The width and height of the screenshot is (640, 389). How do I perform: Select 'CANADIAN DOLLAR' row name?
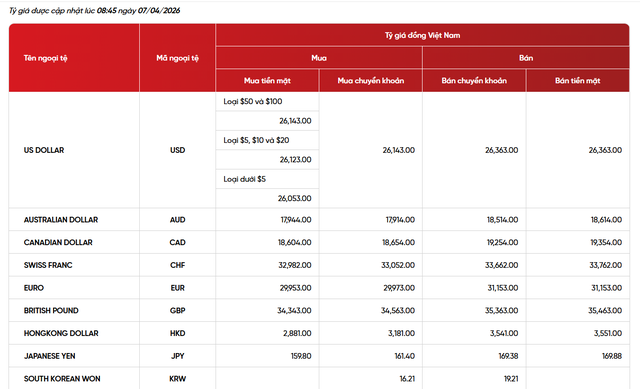[58, 242]
